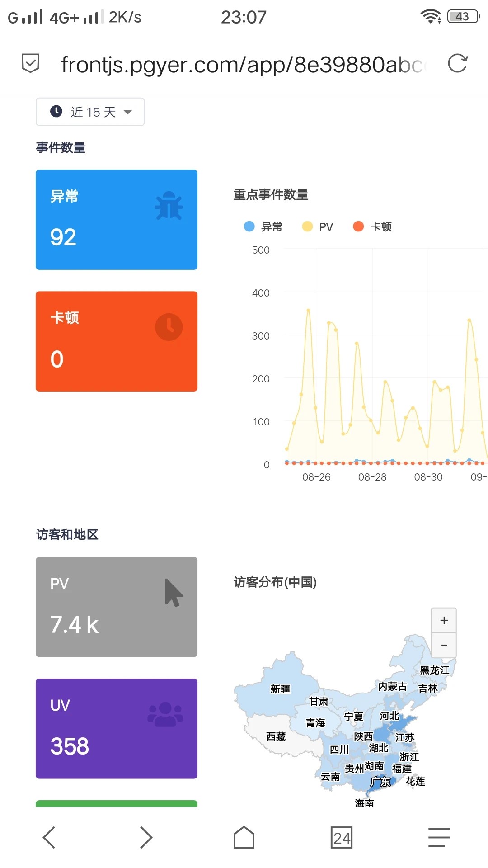Viewport: 488px width, 868px height.
Task: Click the clock icon in time range selector
Action: click(x=56, y=111)
